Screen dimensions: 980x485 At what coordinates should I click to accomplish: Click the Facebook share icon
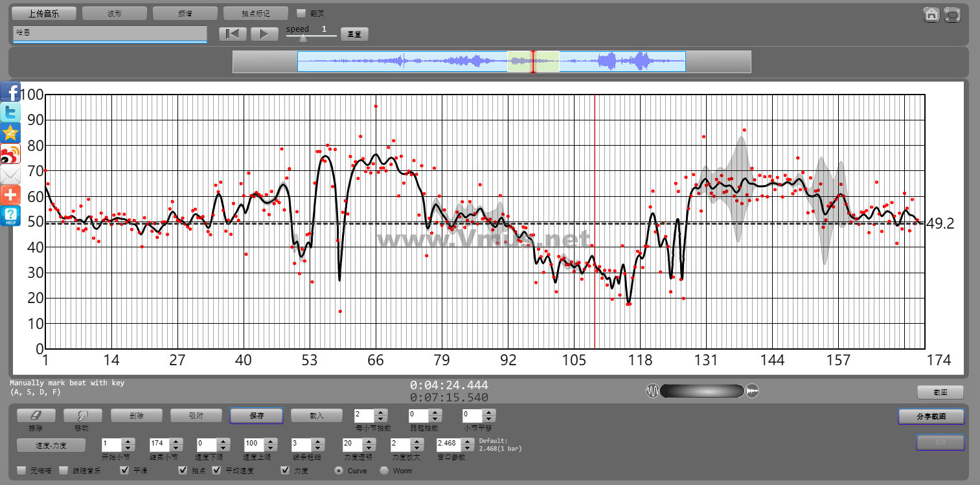10,92
